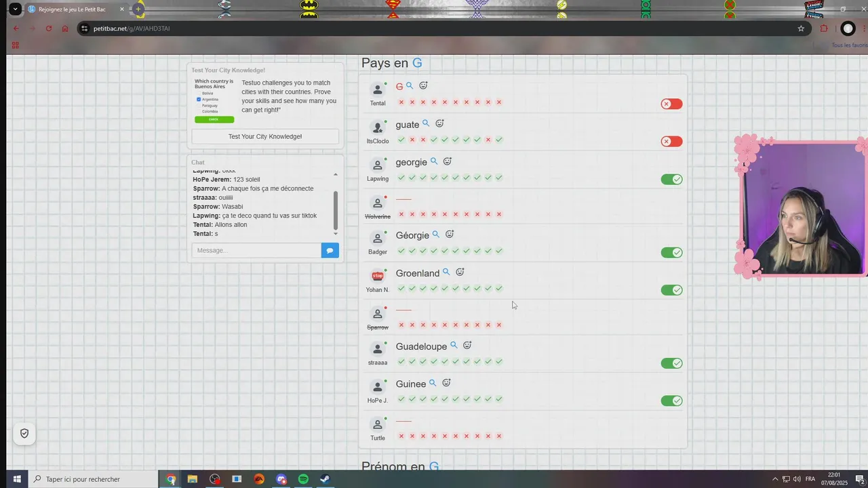Viewport: 868px width, 488px height.
Task: Reload the page with browser refresh icon
Action: pyautogui.click(x=49, y=28)
